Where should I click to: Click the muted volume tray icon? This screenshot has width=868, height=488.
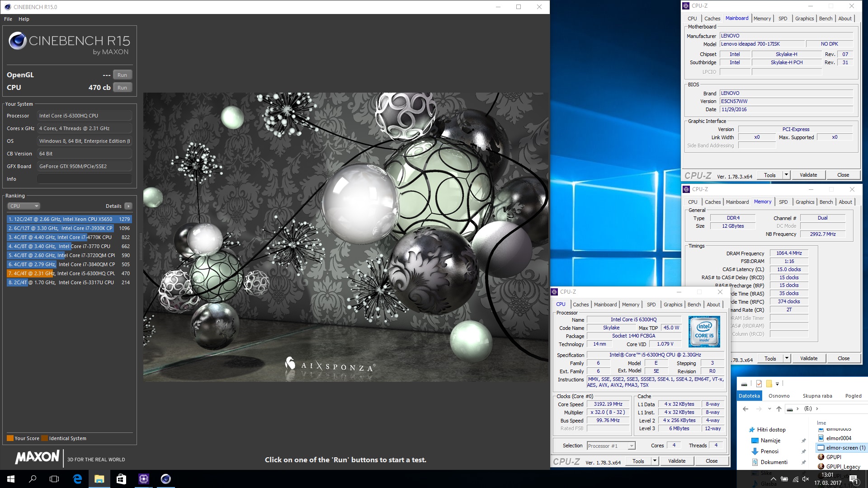[806, 479]
